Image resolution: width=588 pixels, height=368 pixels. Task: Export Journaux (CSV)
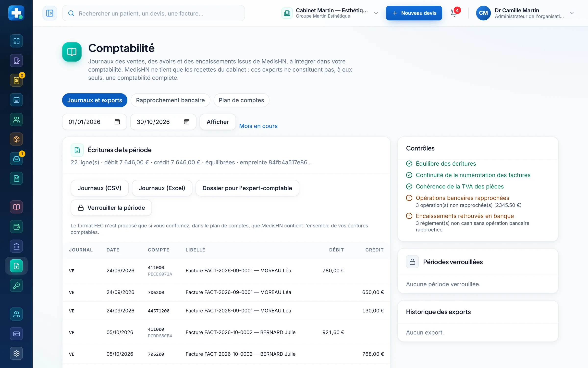(x=99, y=188)
